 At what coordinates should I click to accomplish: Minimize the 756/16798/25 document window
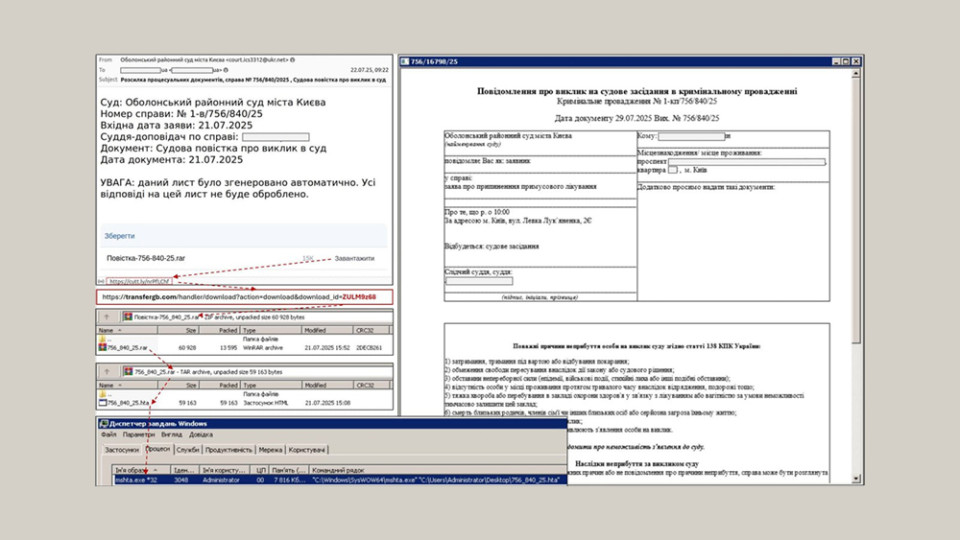836,61
